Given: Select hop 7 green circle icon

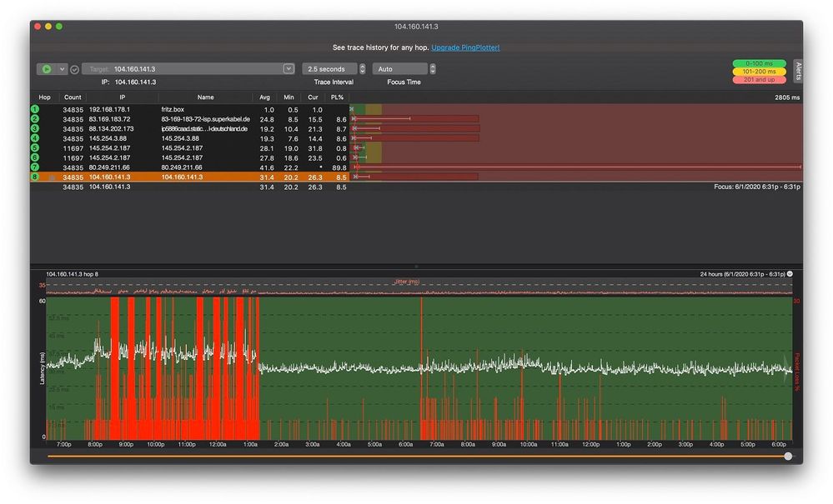Looking at the screenshot, I should (35, 167).
